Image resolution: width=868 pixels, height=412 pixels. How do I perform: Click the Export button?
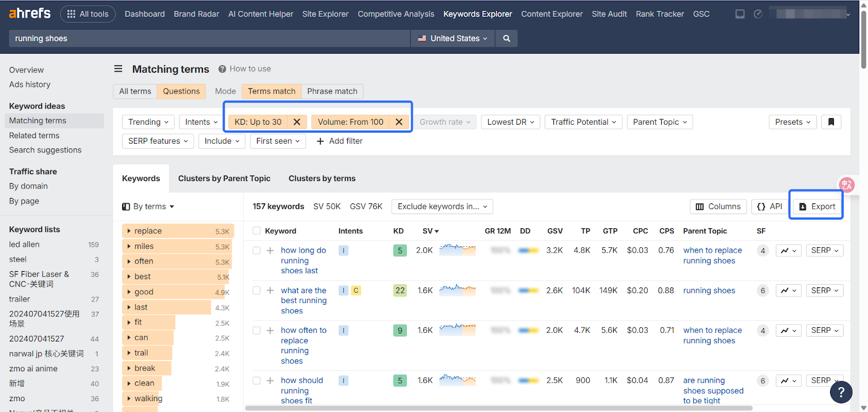coord(816,207)
